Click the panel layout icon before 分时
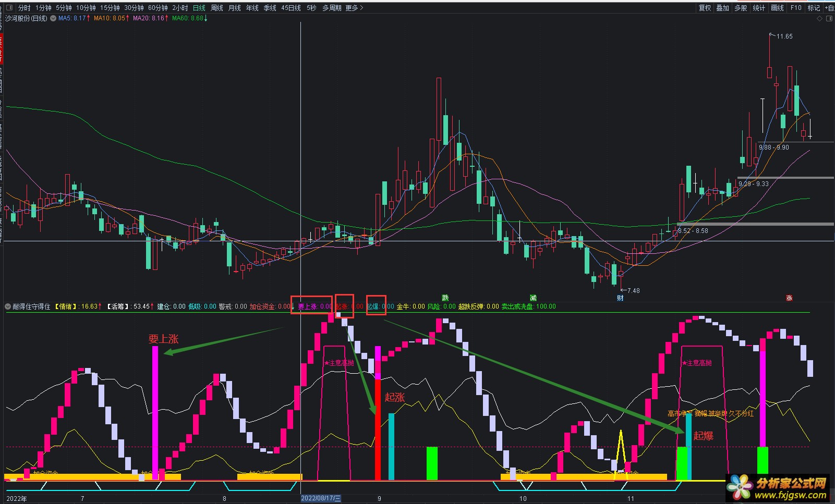The width and height of the screenshot is (835, 504). 9,8
